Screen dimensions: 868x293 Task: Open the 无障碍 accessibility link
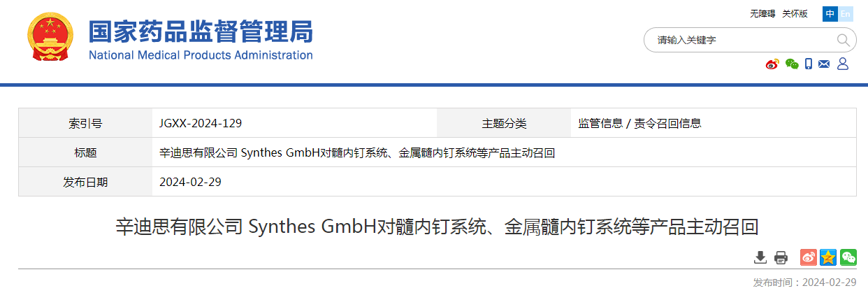(762, 13)
